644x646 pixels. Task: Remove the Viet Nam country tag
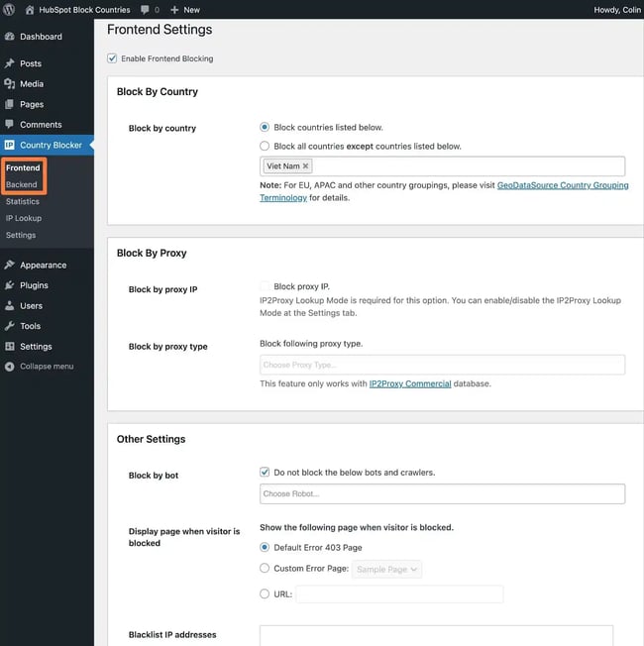(x=305, y=166)
